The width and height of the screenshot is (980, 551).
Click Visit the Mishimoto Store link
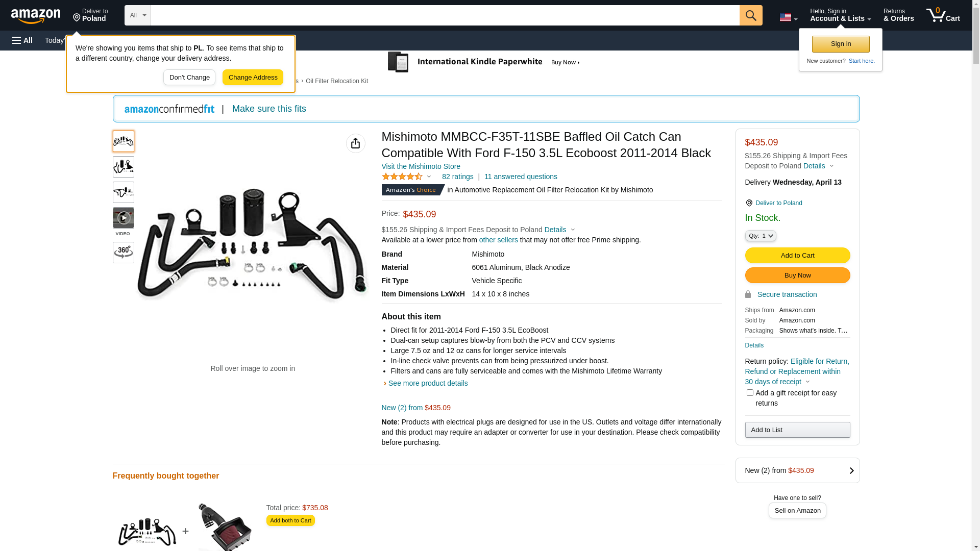(421, 166)
